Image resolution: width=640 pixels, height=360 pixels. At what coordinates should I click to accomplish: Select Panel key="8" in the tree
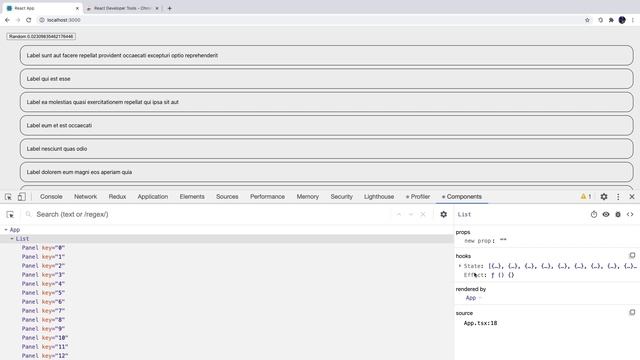click(x=43, y=320)
